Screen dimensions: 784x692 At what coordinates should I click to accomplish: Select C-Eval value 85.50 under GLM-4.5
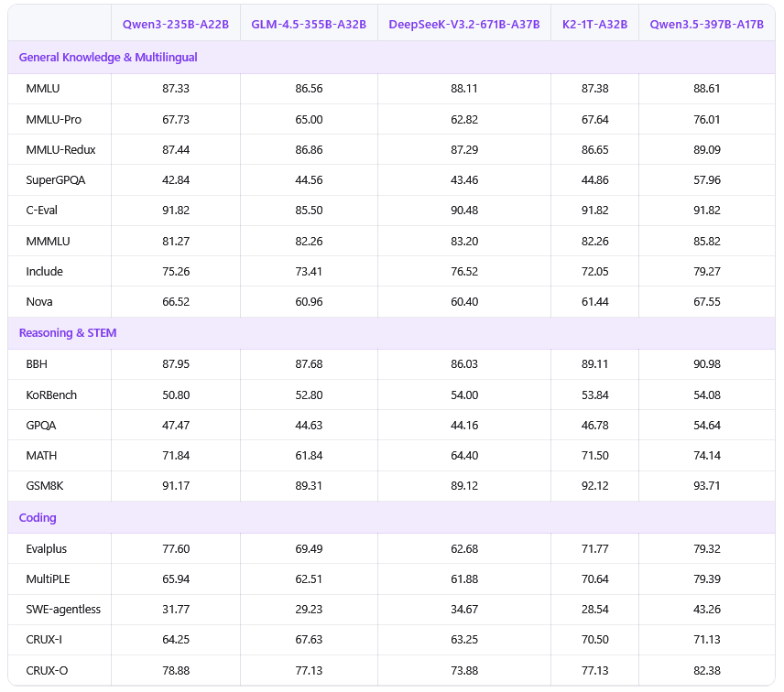point(309,210)
